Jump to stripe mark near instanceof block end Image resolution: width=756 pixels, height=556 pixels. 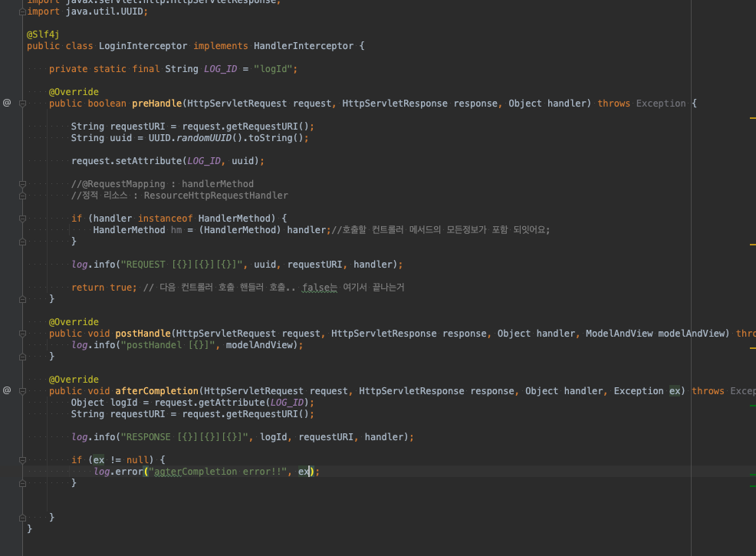tap(753, 245)
